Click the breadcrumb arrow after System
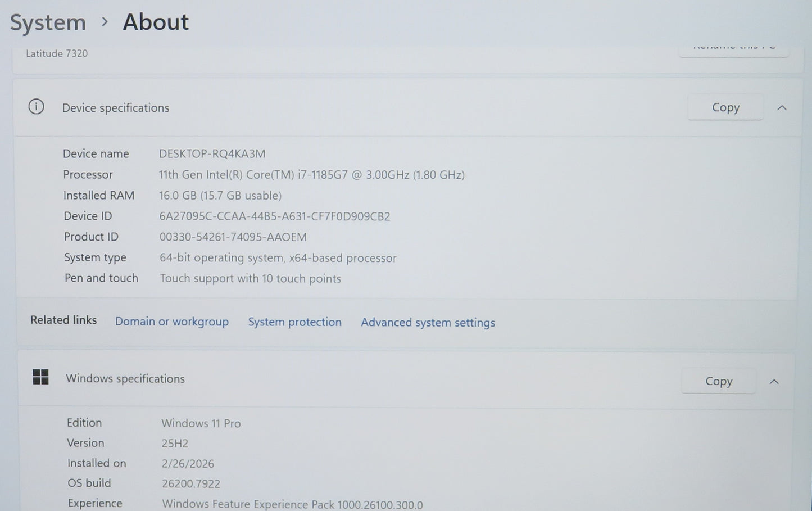The width and height of the screenshot is (812, 511). coord(105,22)
